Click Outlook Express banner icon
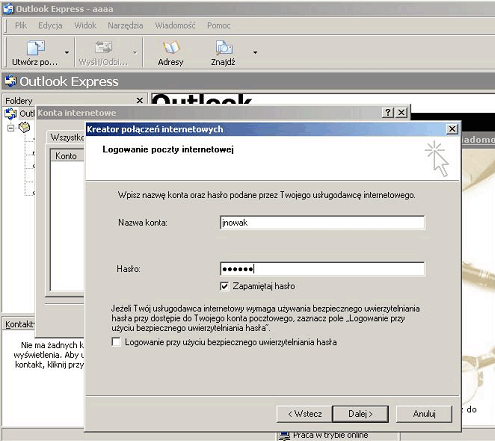 pyautogui.click(x=10, y=81)
